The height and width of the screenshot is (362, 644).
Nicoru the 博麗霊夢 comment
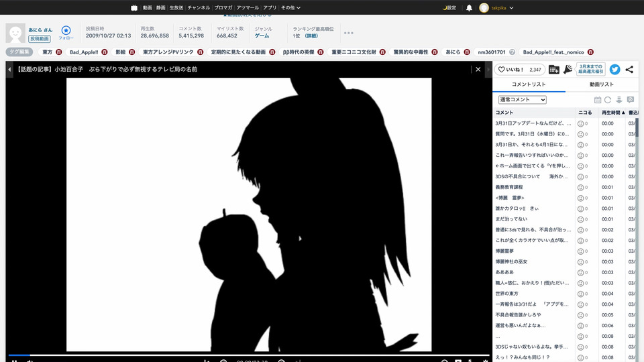(580, 251)
